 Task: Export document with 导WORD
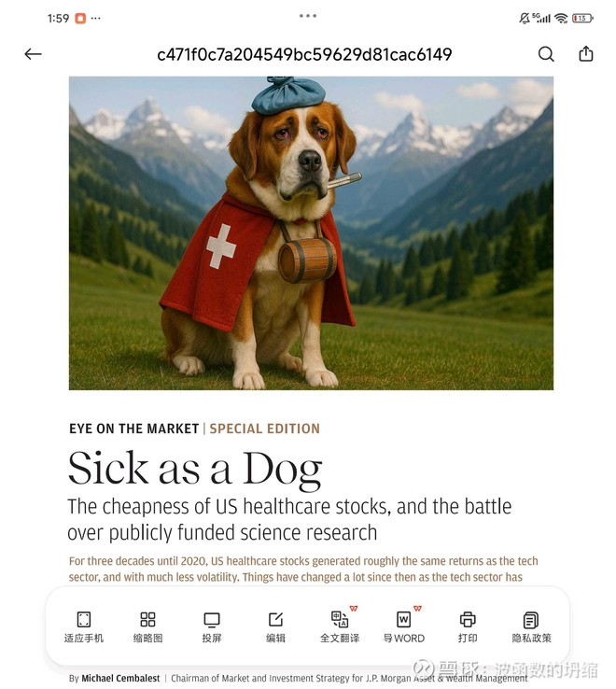(404, 627)
